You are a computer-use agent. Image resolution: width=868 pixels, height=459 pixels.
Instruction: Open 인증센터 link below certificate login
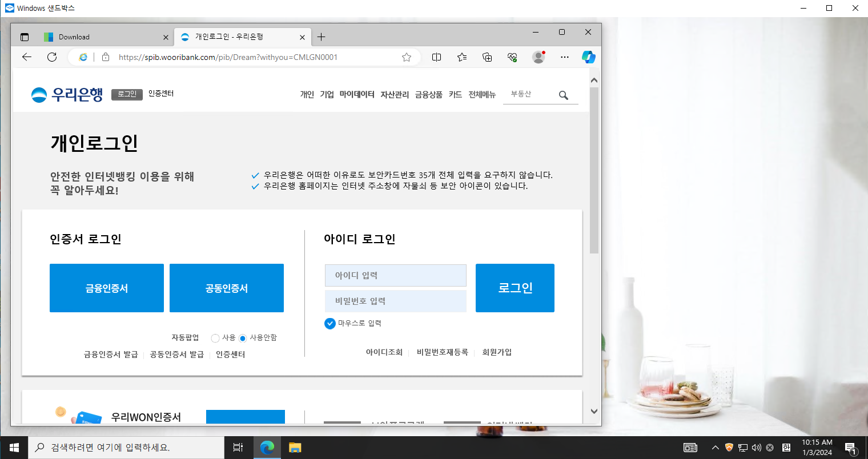click(230, 355)
